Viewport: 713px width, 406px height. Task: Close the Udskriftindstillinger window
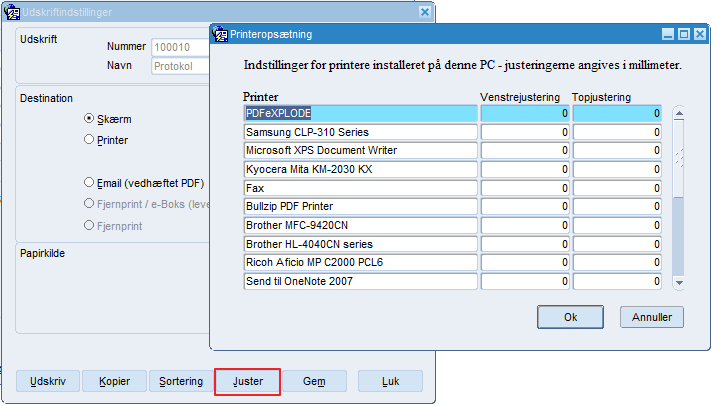point(425,12)
